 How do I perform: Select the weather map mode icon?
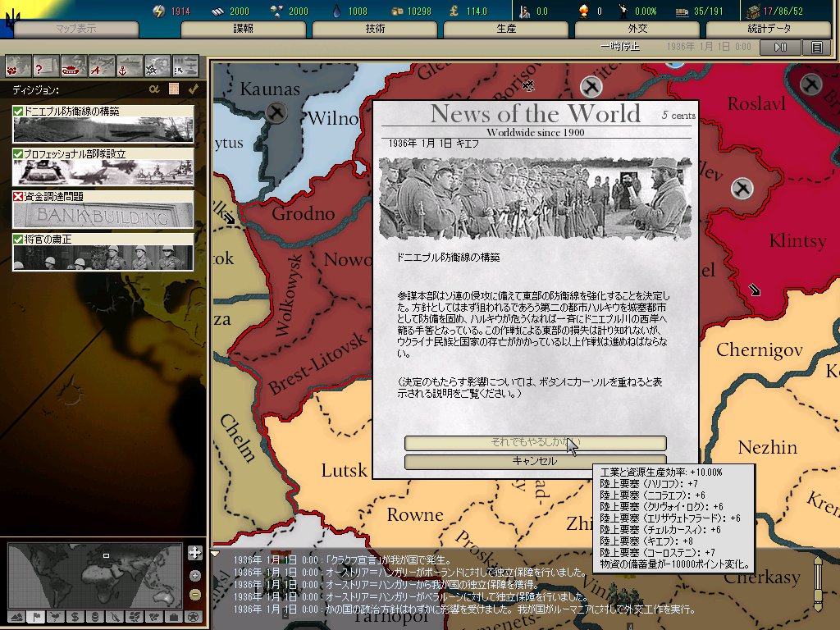(55, 617)
